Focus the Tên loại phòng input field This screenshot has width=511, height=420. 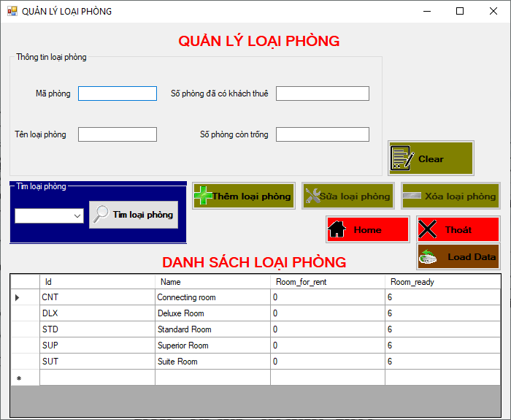tap(118, 134)
